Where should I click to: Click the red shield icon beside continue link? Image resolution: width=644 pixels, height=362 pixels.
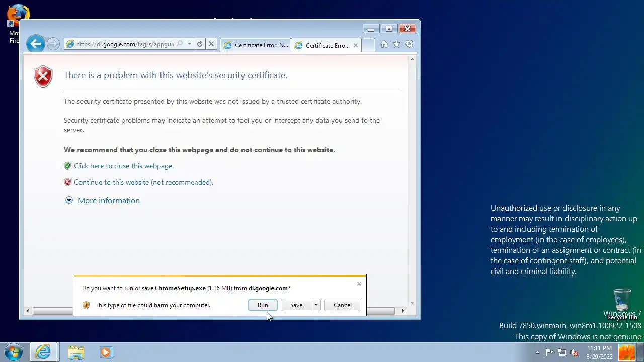pos(67,182)
